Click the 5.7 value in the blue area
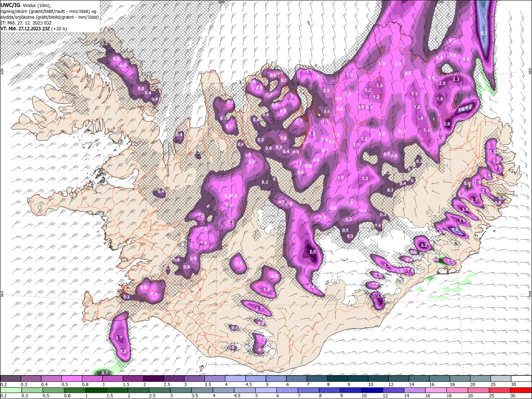The height and width of the screenshot is (399, 532). (x=483, y=33)
